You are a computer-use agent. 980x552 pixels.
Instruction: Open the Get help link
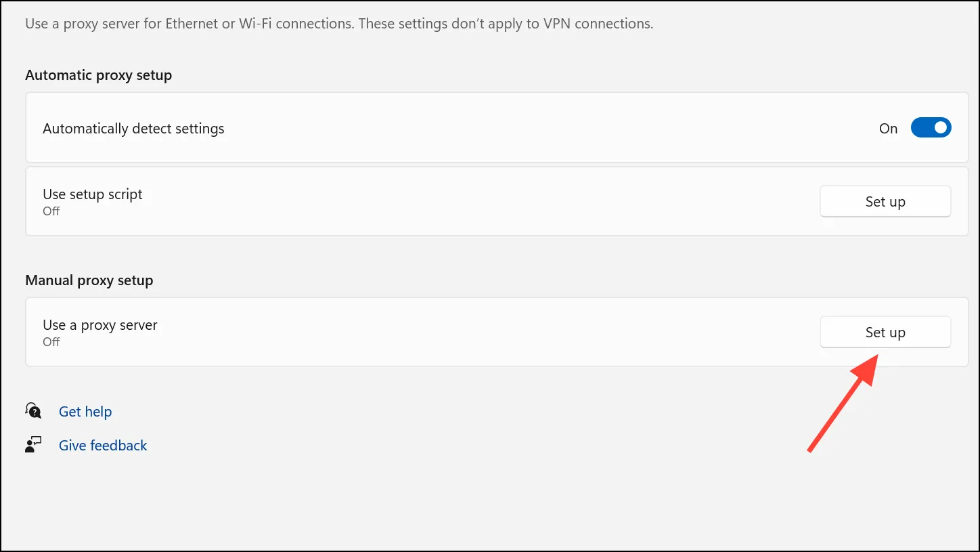(x=85, y=412)
